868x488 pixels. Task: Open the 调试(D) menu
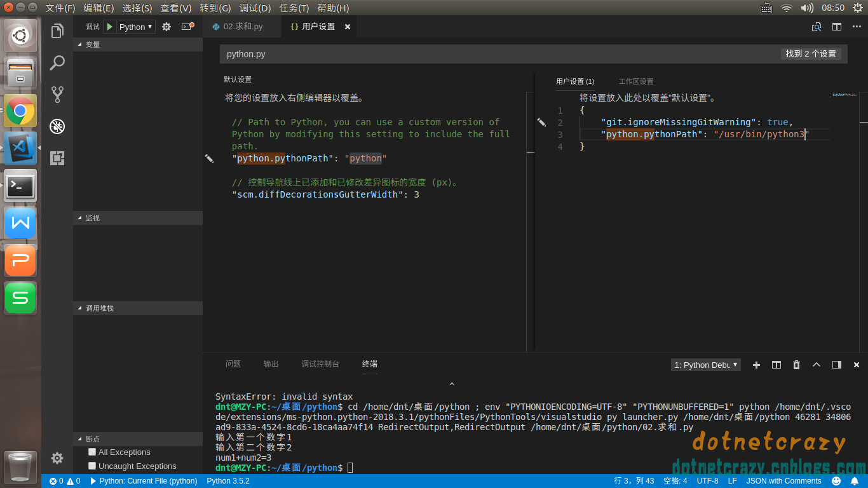[255, 8]
